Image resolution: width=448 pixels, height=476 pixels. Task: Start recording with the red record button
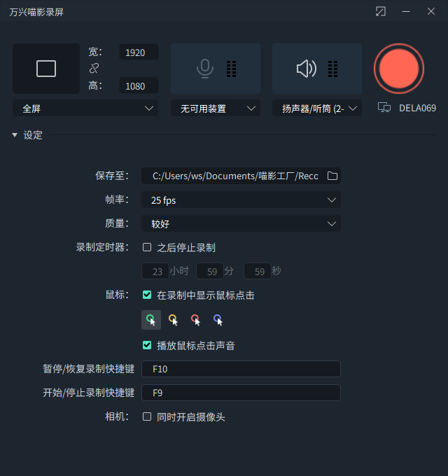click(x=398, y=69)
